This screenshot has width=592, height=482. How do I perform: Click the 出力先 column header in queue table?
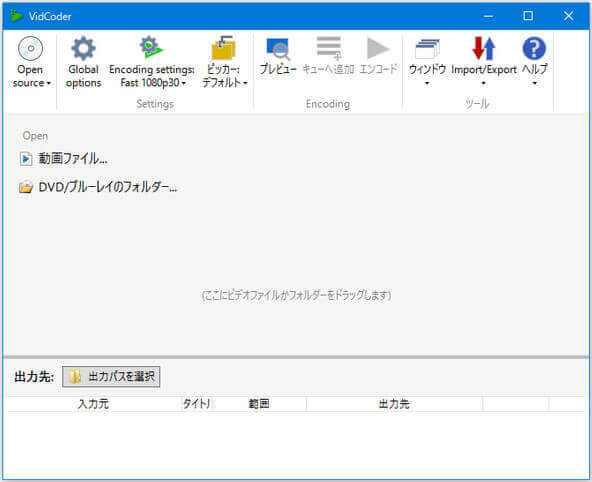tap(394, 404)
